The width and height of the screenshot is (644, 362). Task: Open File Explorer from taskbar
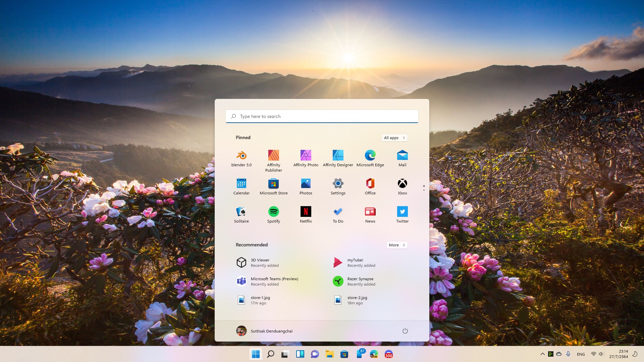click(x=330, y=354)
